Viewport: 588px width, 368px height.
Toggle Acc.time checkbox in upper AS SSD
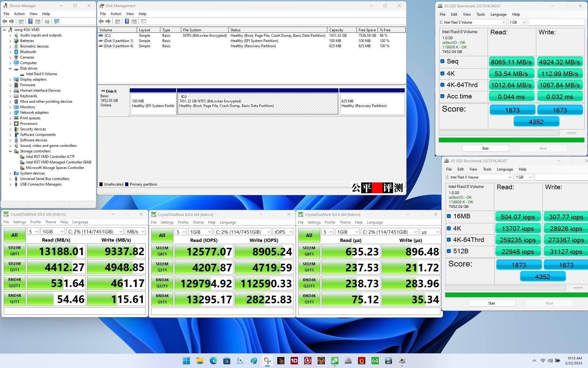pyautogui.click(x=442, y=96)
